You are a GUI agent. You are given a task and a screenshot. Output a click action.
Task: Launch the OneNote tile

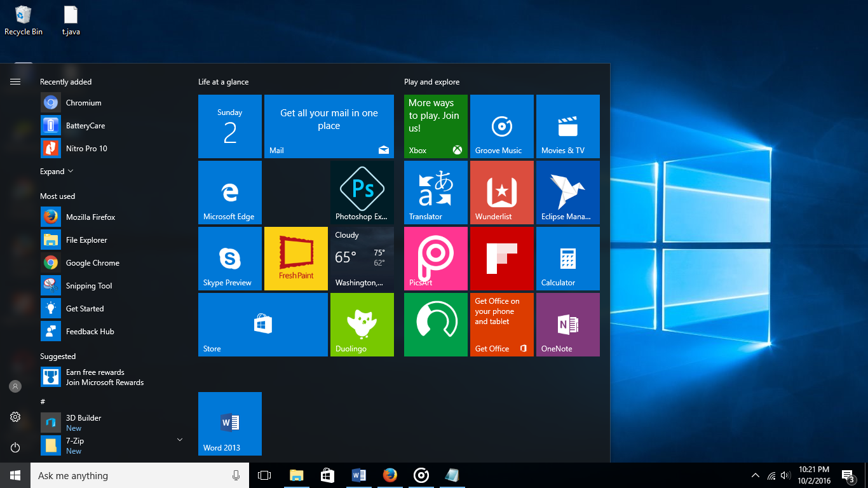tap(568, 325)
